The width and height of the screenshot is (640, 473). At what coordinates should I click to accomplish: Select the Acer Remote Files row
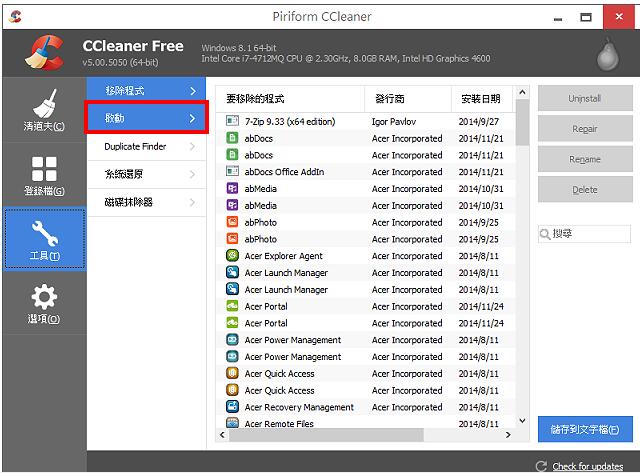point(365,423)
